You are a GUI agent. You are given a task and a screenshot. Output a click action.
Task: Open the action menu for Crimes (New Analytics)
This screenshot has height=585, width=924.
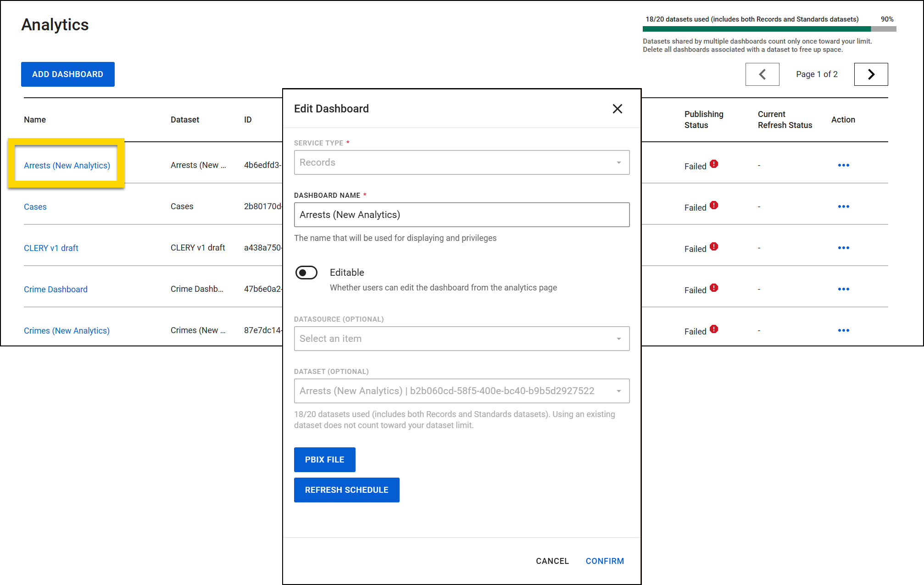tap(843, 330)
